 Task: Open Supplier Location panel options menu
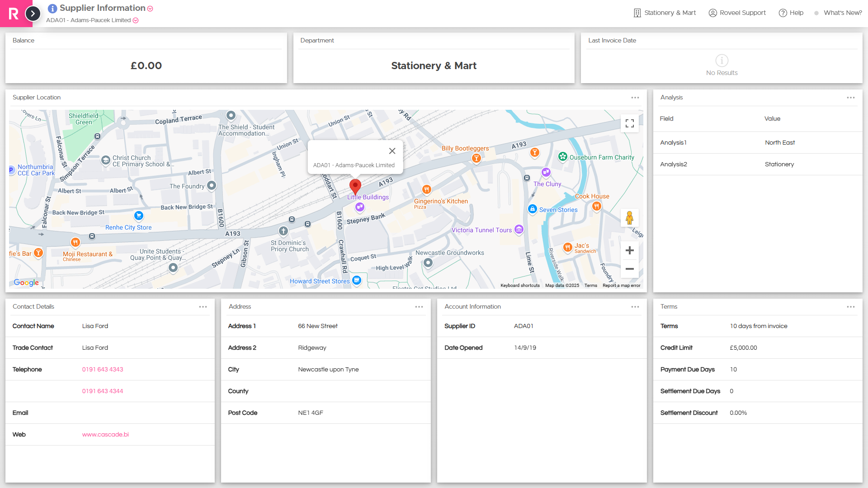pos(635,98)
